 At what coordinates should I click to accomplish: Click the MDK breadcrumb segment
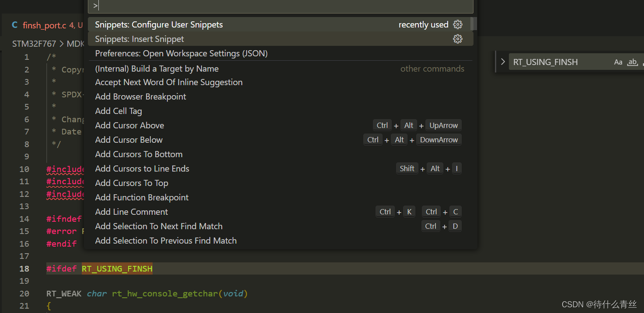coord(75,44)
